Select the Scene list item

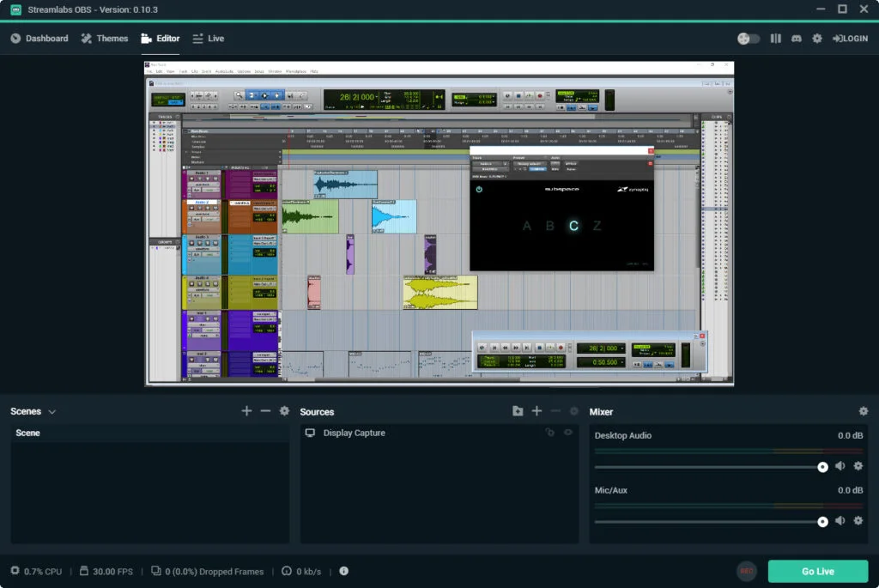coord(149,433)
